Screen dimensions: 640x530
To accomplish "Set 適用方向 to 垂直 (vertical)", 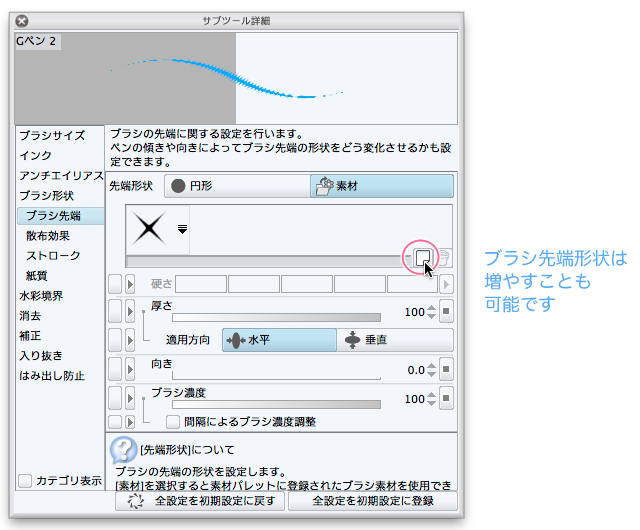I will click(x=395, y=340).
